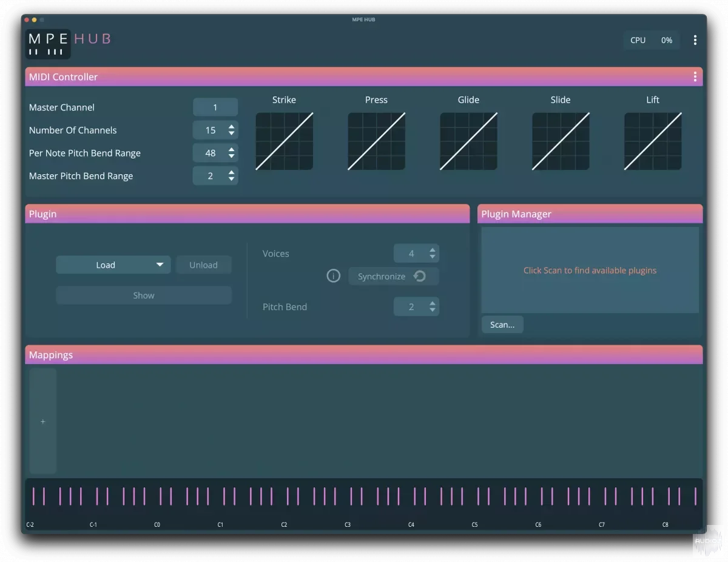Screen dimensions: 728x562
Task: Click the info icon beside Synchronize
Action: coord(334,276)
